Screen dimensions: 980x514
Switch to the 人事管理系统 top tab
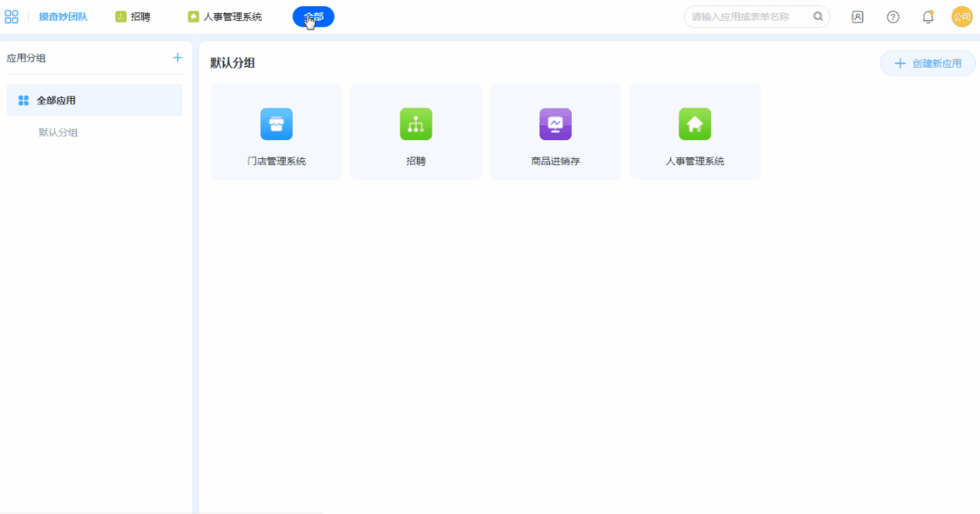[x=225, y=16]
